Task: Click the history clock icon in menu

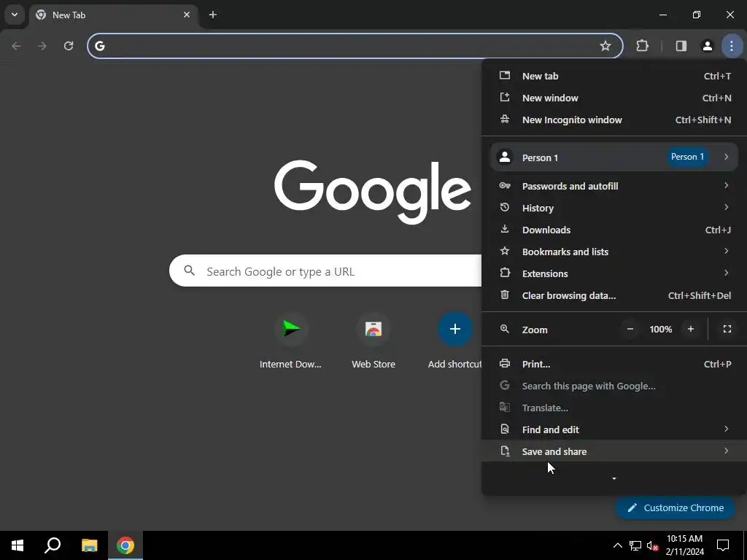Action: click(x=505, y=208)
